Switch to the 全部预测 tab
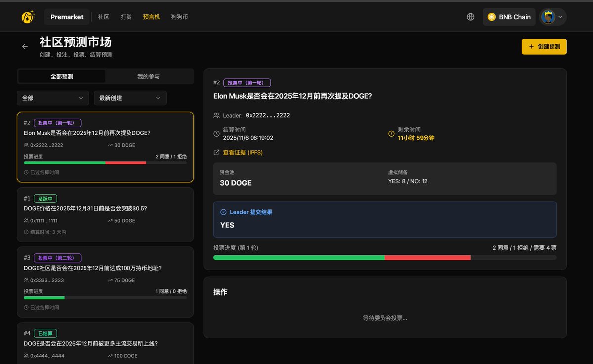Viewport: 593px width, 364px height. click(62, 76)
